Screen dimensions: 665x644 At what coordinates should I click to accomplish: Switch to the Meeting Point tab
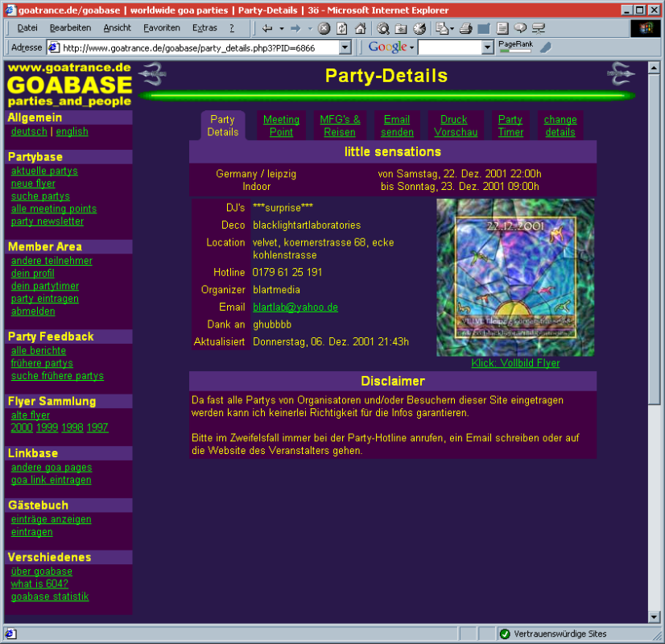pyautogui.click(x=281, y=126)
